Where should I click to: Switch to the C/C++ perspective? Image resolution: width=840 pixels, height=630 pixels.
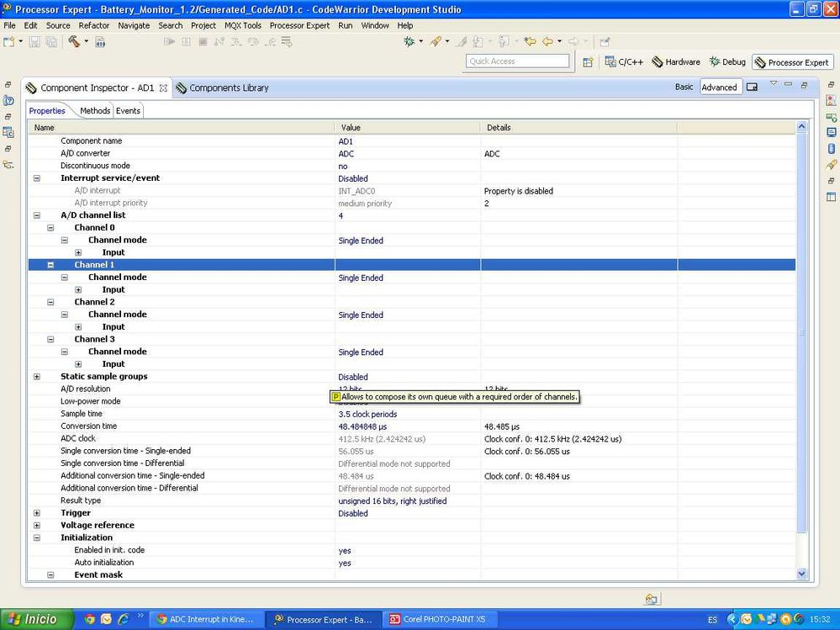(x=625, y=62)
